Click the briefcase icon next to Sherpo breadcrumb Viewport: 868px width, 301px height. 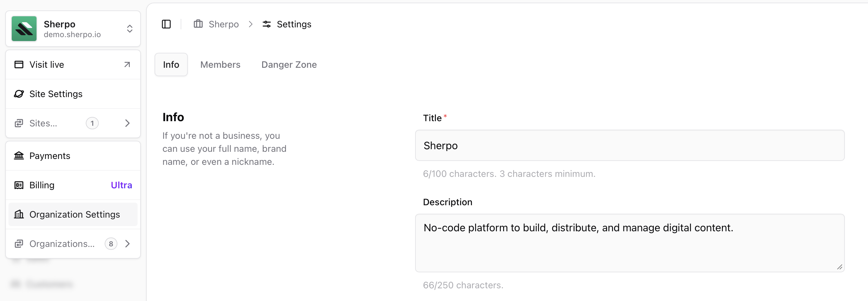[x=198, y=24]
